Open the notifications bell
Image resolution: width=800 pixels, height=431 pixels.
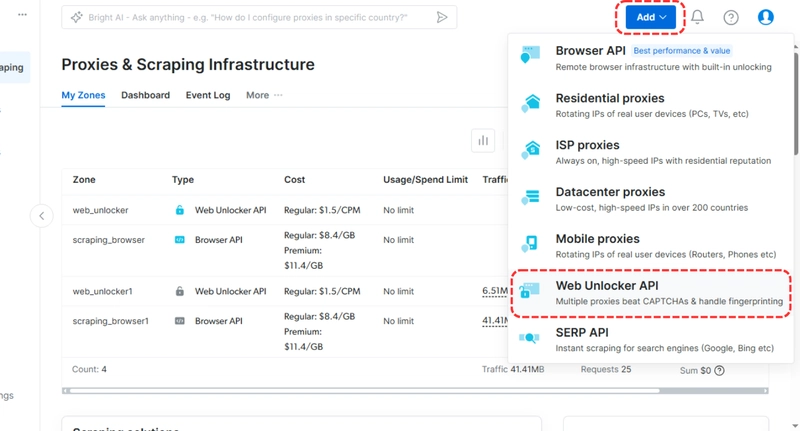(x=697, y=17)
